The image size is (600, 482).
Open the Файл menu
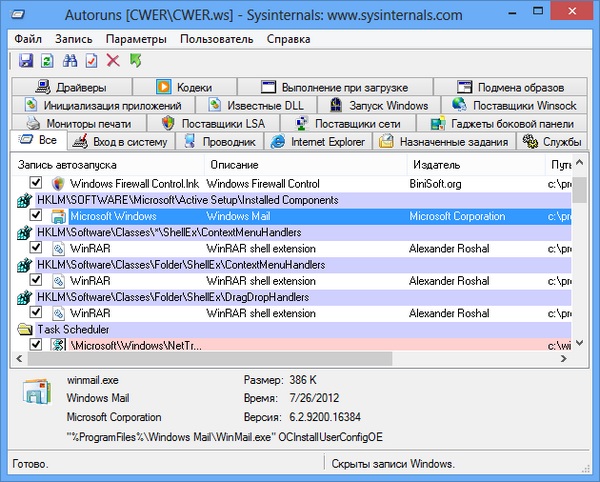pyautogui.click(x=29, y=39)
